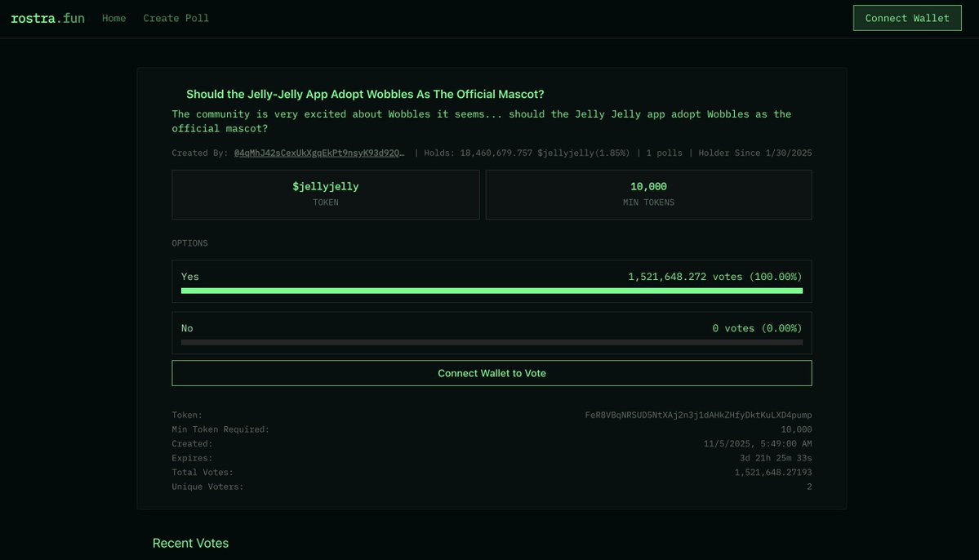Open the Create Poll page

(x=176, y=18)
